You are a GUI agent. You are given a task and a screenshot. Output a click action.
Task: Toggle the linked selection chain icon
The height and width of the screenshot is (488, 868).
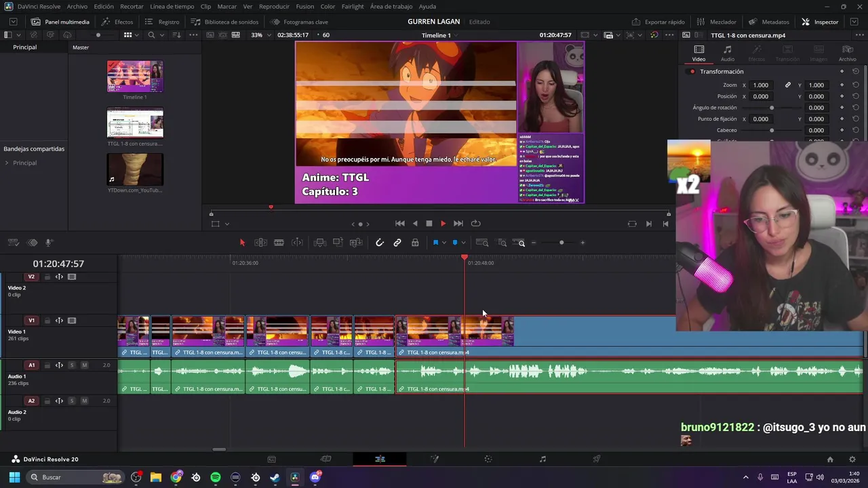pos(397,243)
